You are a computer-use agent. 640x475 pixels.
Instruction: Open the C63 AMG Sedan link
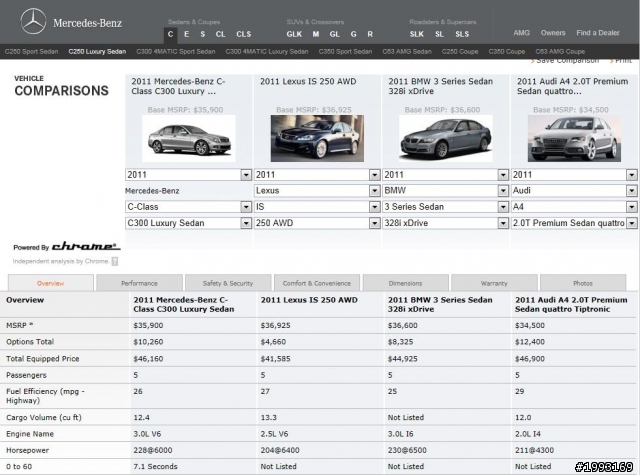tap(407, 51)
